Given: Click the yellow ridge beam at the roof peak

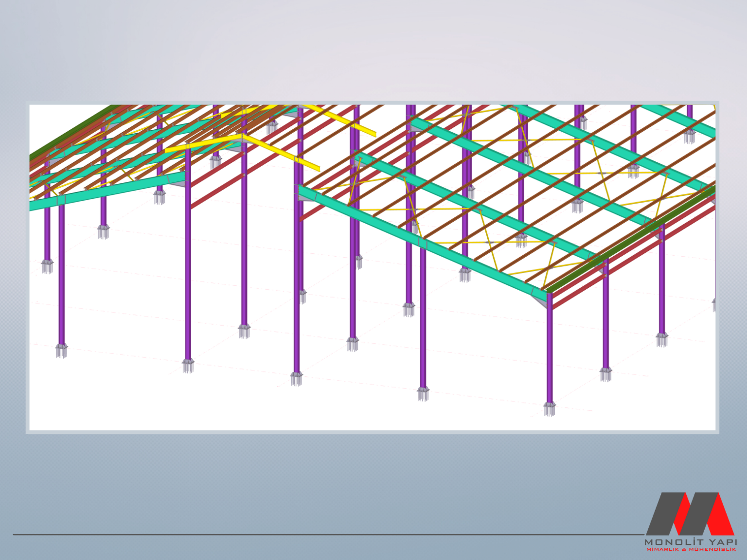Looking at the screenshot, I should (204, 144).
